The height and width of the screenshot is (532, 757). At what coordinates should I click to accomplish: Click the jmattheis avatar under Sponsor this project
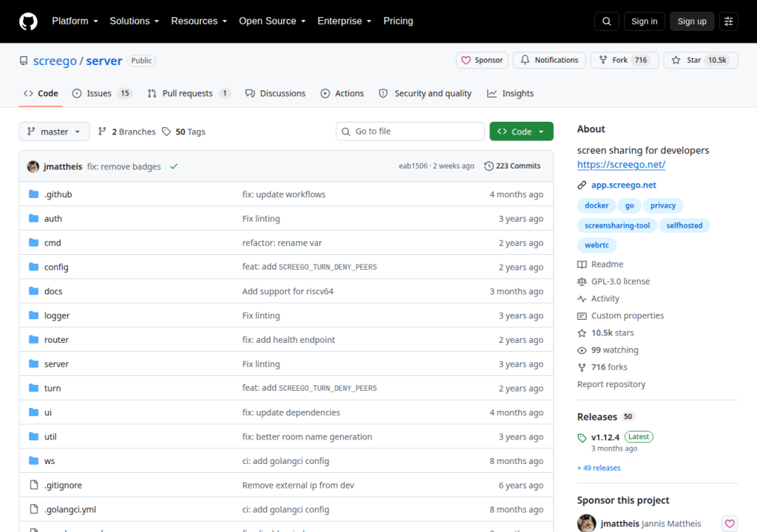pyautogui.click(x=586, y=523)
